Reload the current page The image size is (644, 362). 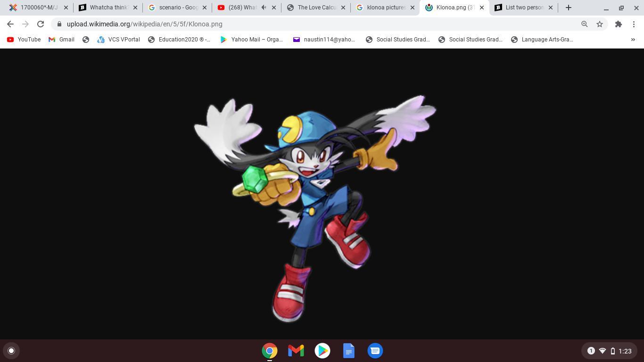point(41,24)
